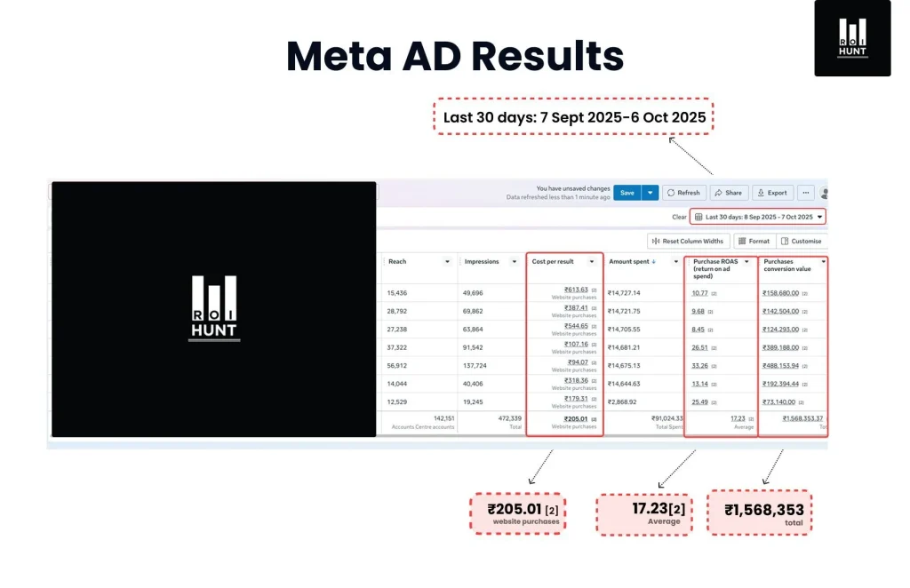The height and width of the screenshot is (588, 910).
Task: Expand the Save button dropdown arrow
Action: pos(651,193)
